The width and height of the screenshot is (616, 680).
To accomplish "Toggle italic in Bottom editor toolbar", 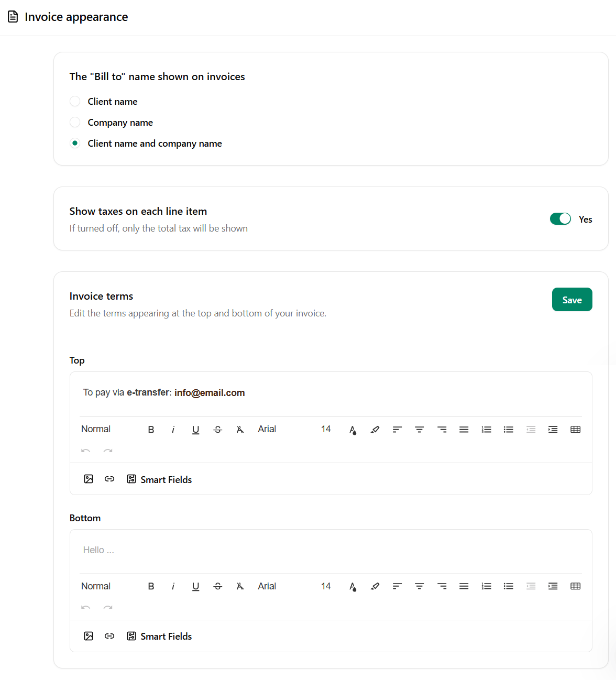I will (173, 586).
